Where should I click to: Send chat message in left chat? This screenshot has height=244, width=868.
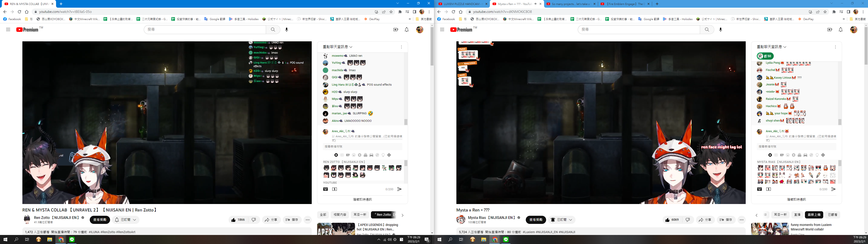(400, 189)
